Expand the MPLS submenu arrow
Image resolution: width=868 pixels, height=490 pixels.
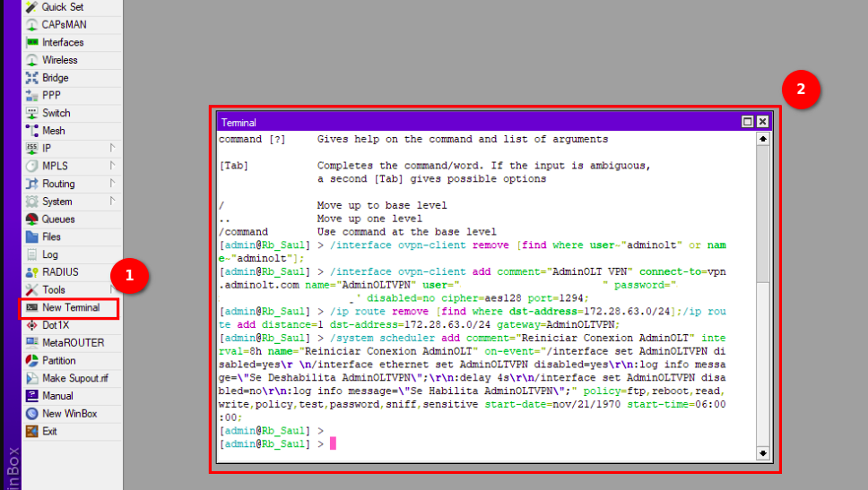112,166
